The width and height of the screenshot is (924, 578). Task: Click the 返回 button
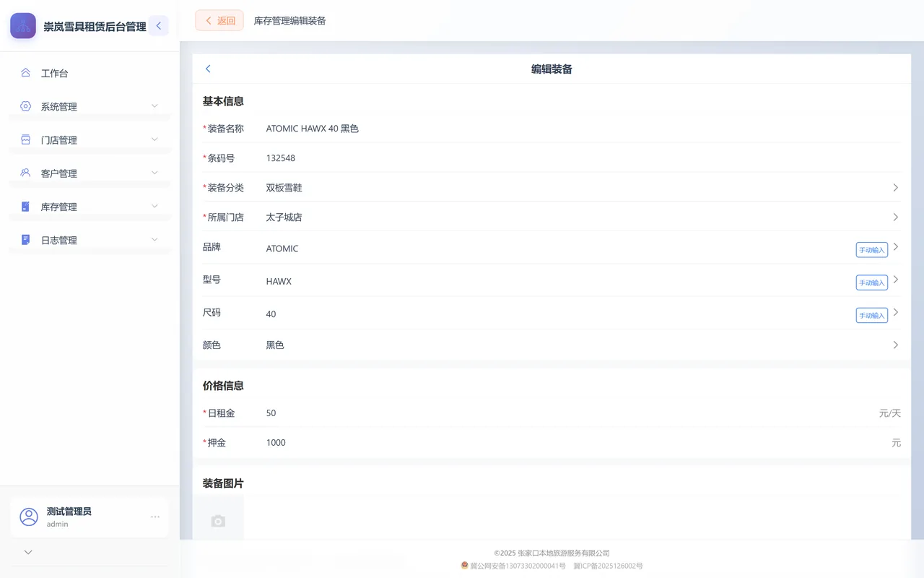click(219, 20)
